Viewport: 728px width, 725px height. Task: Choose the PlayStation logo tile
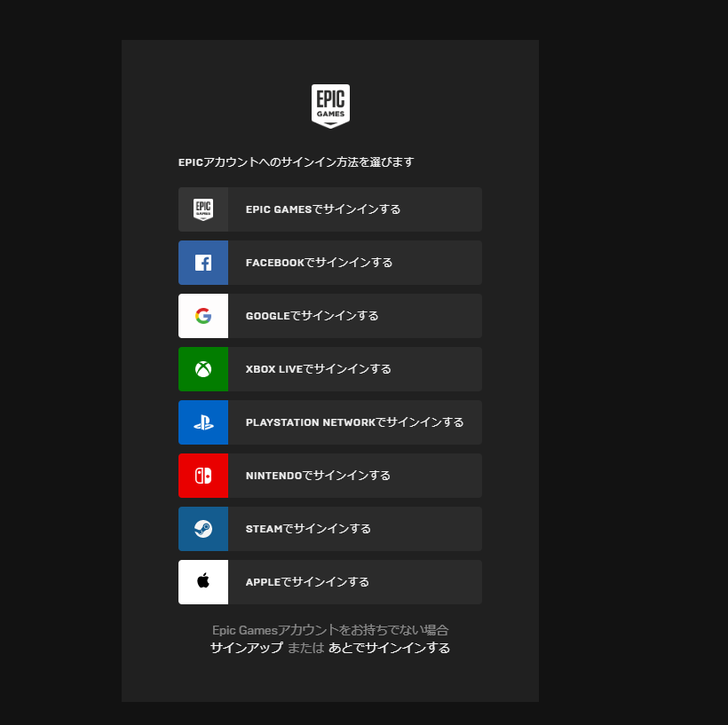click(x=203, y=422)
